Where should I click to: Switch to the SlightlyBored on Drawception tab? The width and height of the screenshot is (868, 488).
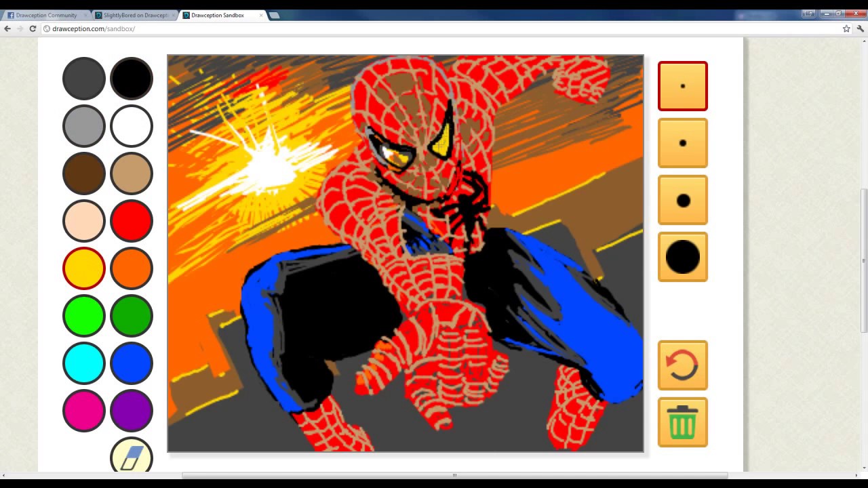(135, 15)
